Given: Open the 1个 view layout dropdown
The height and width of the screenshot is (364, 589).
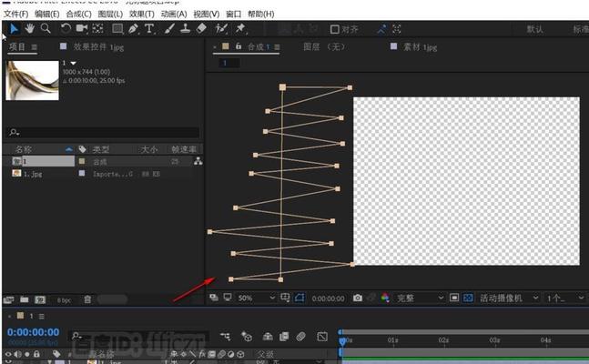Looking at the screenshot, I should 565,298.
